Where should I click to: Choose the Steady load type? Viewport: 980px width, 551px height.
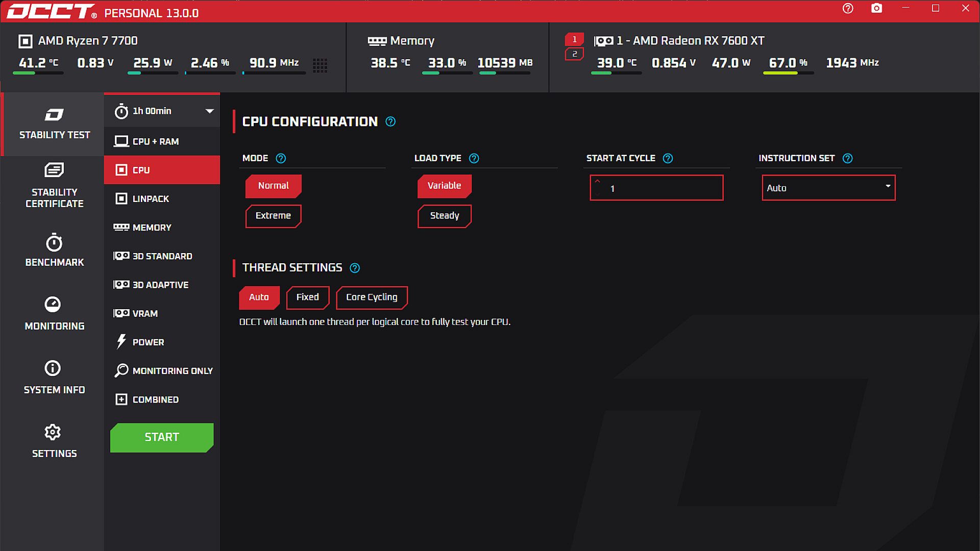click(x=444, y=216)
